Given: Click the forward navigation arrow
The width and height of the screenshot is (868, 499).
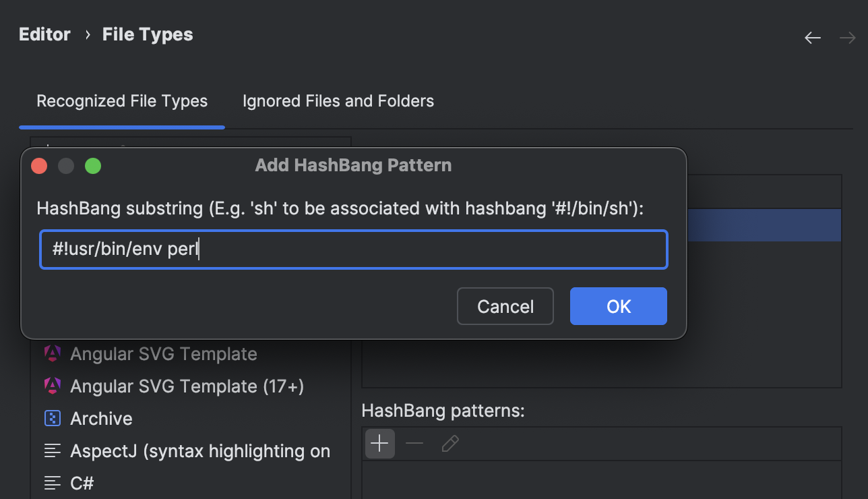Looking at the screenshot, I should point(847,38).
